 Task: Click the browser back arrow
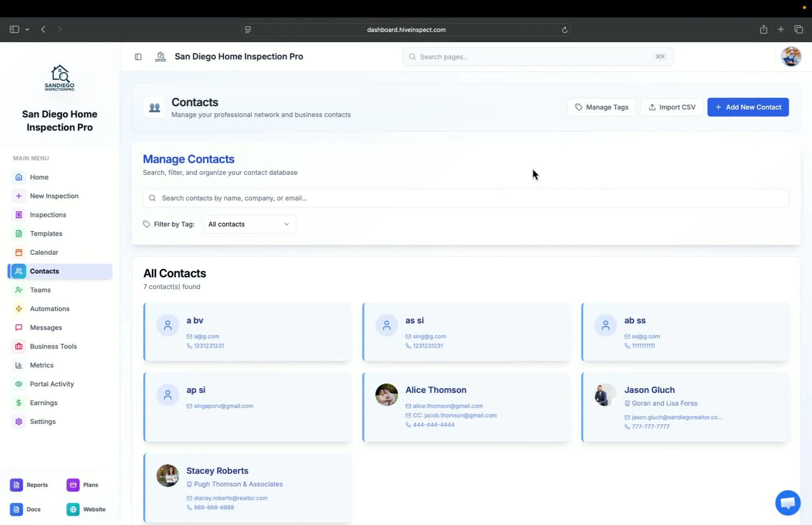point(43,30)
